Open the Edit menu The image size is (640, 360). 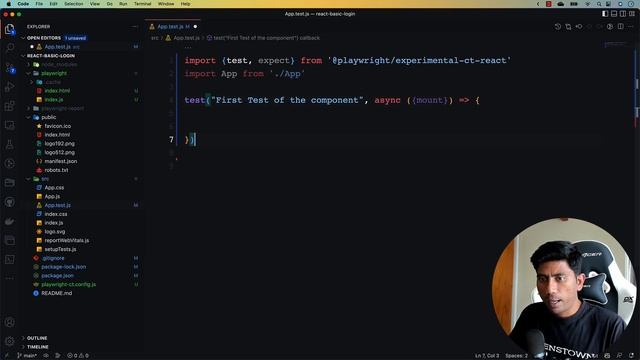click(x=53, y=4)
